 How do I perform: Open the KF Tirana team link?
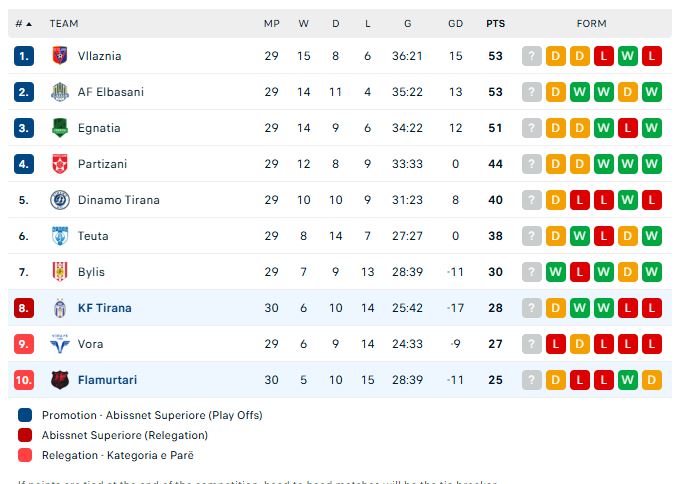coord(104,308)
